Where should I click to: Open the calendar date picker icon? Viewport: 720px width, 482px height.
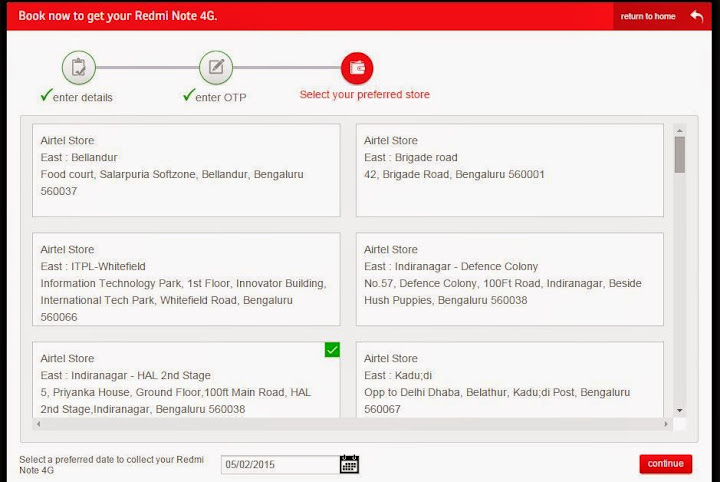(x=349, y=464)
